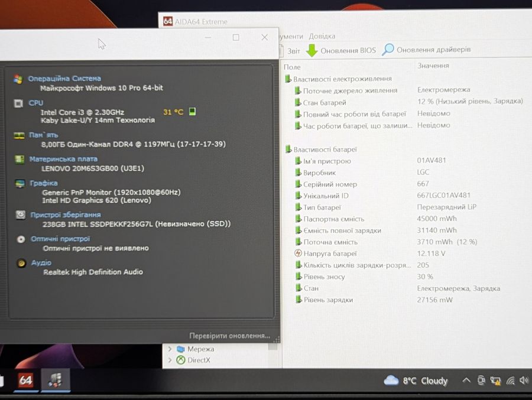The image size is (532, 400).
Task: Click the battery power tray icon
Action: pos(495,381)
